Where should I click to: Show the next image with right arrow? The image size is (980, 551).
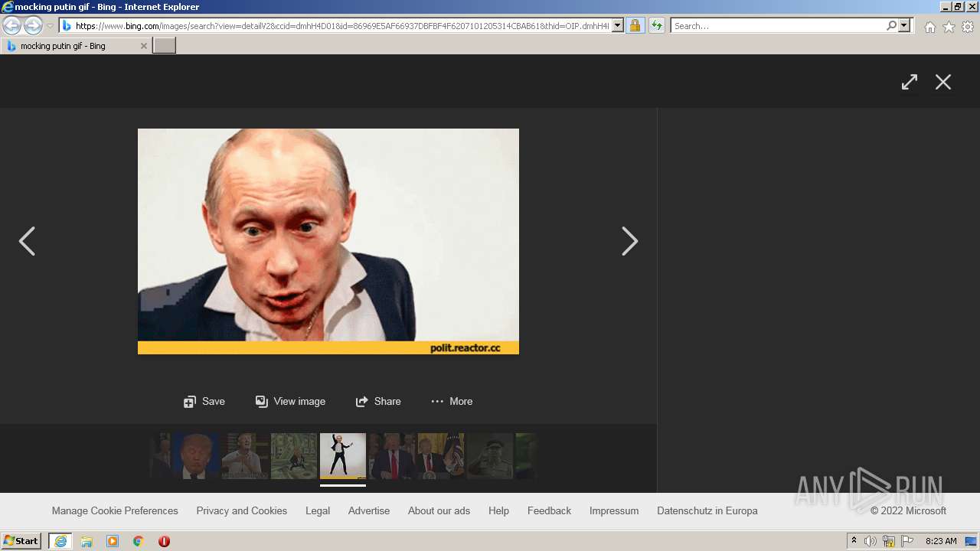click(629, 241)
